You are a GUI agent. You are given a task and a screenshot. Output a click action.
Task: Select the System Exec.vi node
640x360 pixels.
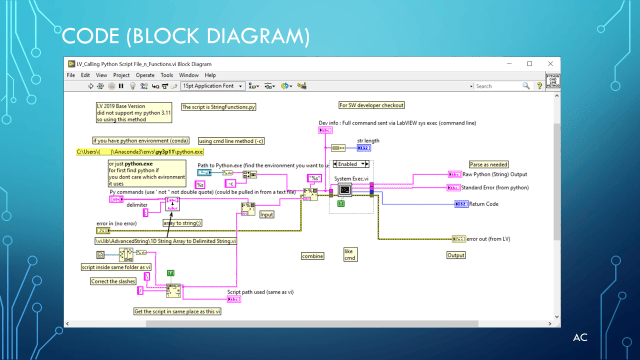[x=345, y=190]
